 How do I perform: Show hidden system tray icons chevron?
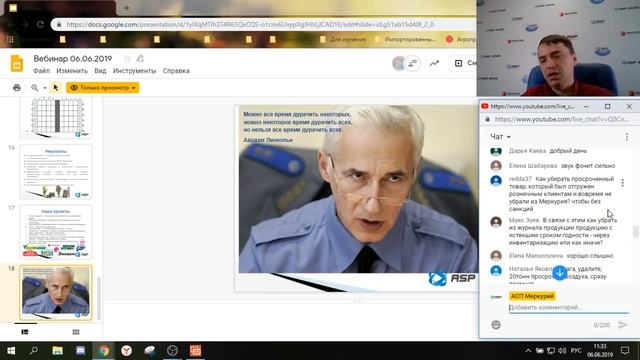coord(528,351)
